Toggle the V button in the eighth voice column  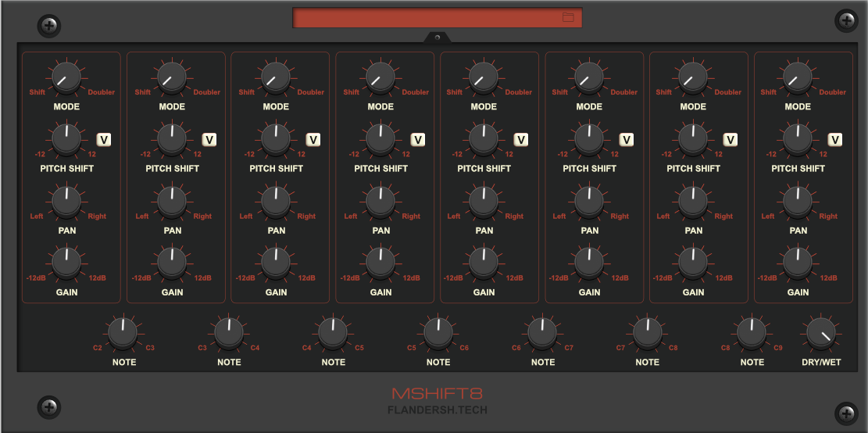click(x=835, y=140)
